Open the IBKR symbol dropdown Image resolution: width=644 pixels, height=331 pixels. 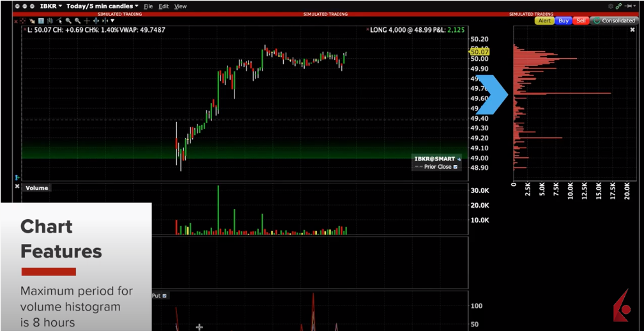tap(50, 6)
